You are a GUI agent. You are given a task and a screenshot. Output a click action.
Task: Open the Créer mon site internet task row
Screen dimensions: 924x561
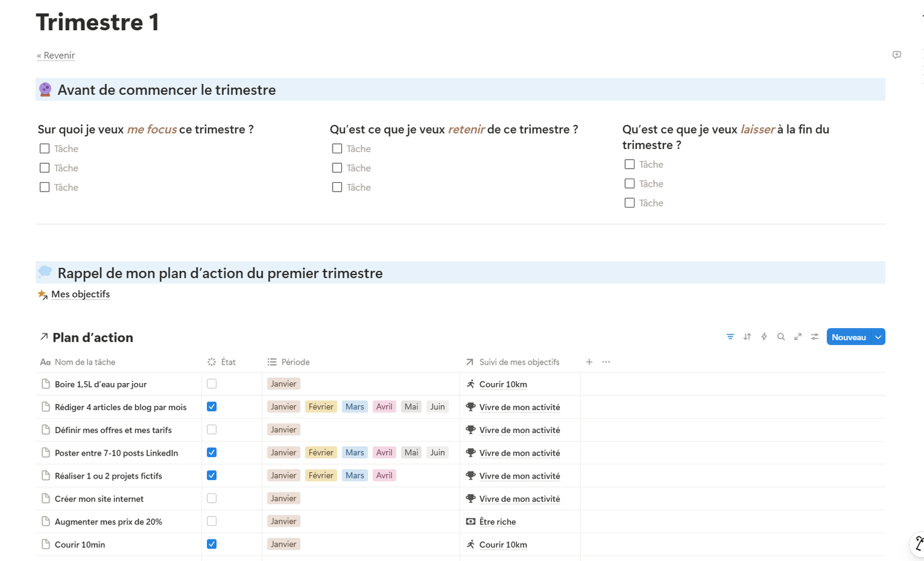coord(99,499)
